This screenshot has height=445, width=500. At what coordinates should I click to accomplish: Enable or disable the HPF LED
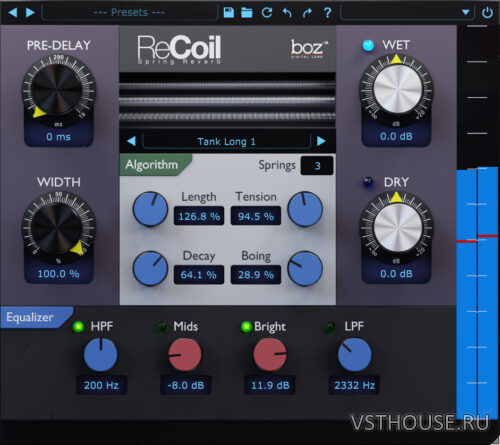pyautogui.click(x=78, y=327)
